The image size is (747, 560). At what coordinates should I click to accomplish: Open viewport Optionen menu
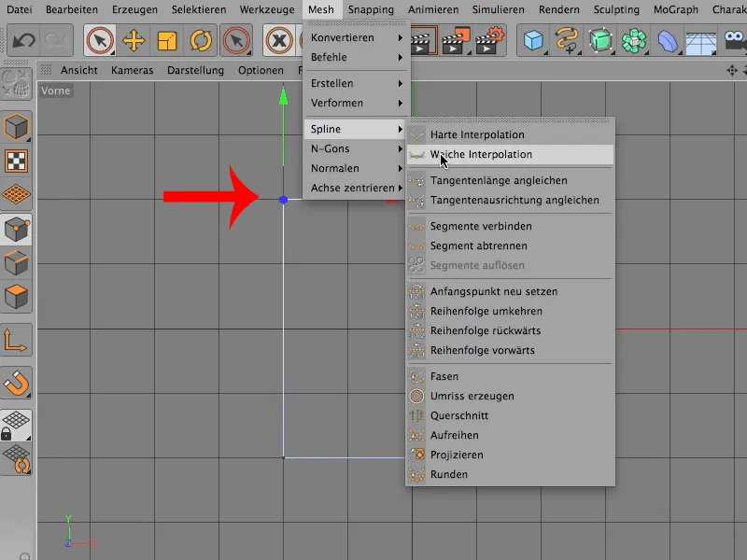pos(261,71)
